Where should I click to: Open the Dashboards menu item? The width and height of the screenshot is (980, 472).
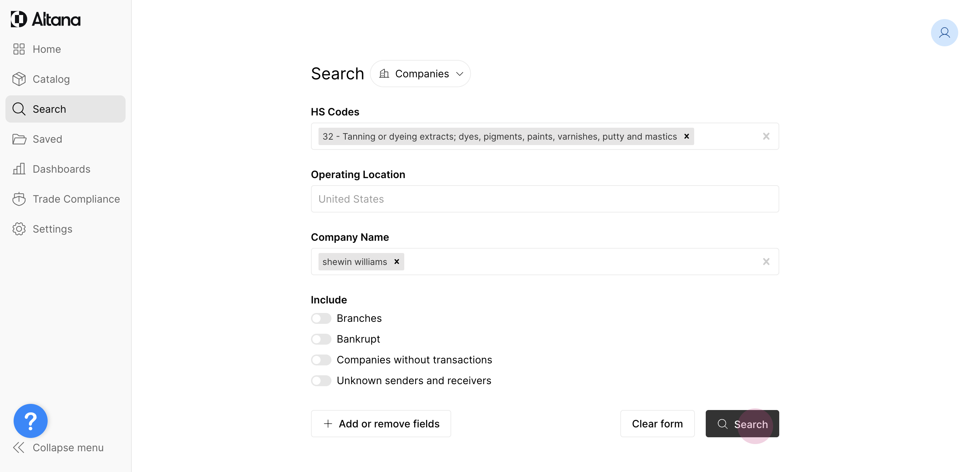61,169
